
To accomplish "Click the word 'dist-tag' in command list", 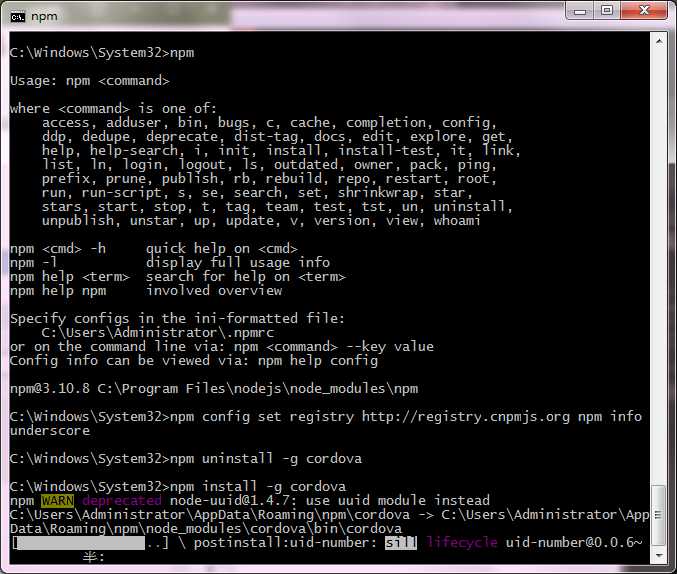I will 266,137.
